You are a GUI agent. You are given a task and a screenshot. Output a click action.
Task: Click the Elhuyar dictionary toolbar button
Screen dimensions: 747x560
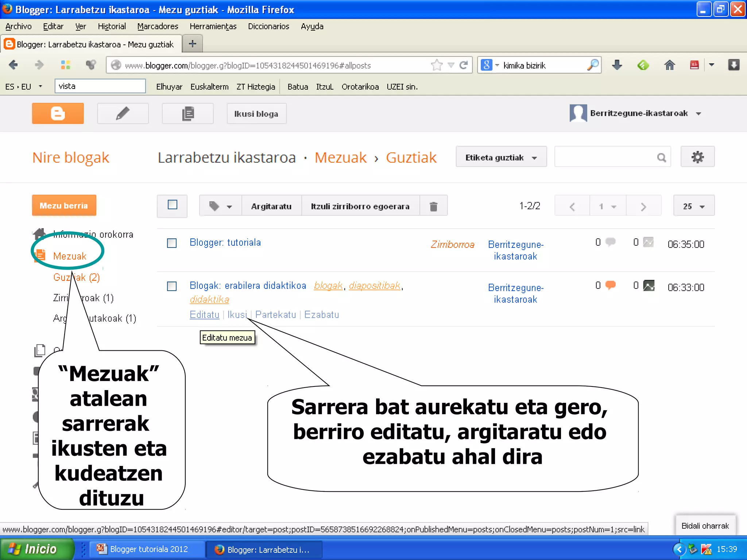(169, 86)
